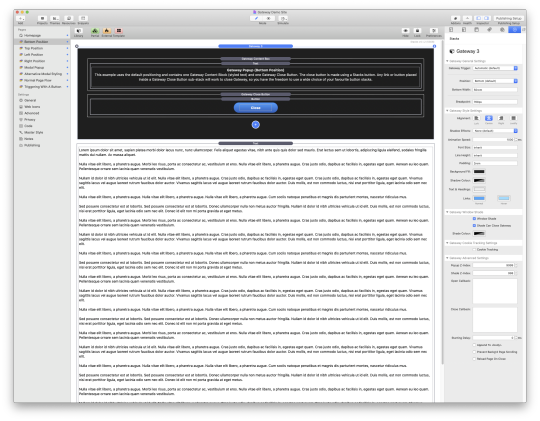Open Background Fill color swatch
This screenshot has height=421, width=540.
coord(479,172)
